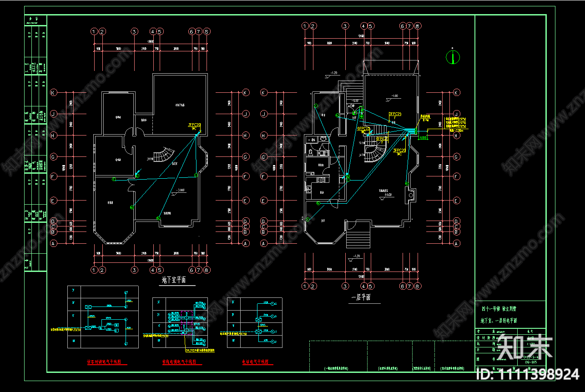The width and height of the screenshot is (585, 392).
Task: Select drawing number "D9-005" in title block
Action: coord(530,362)
